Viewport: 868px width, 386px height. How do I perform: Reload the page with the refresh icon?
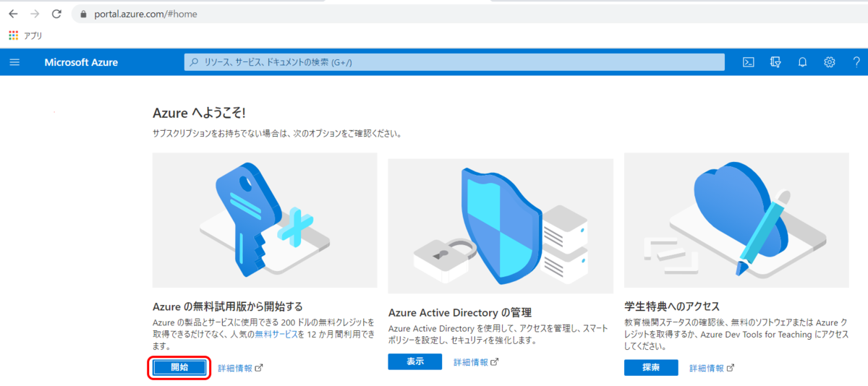(57, 14)
